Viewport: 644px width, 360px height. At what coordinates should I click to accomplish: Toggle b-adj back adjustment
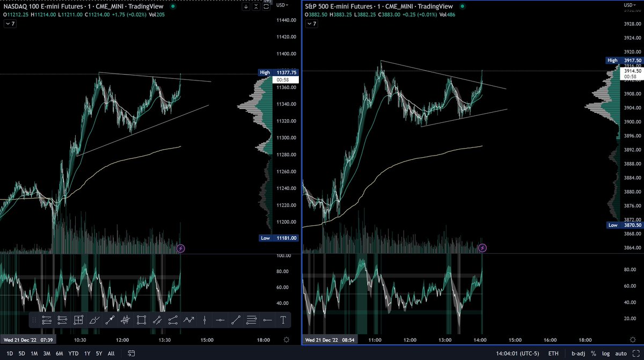tap(579, 354)
